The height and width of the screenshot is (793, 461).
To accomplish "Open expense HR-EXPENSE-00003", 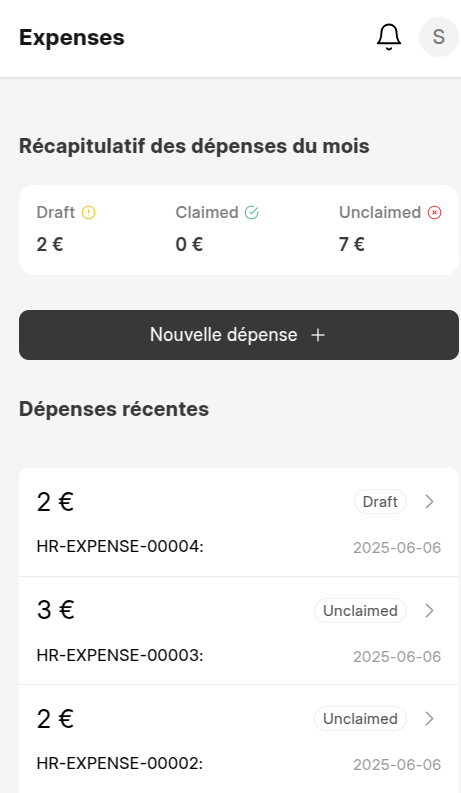I will [x=239, y=631].
